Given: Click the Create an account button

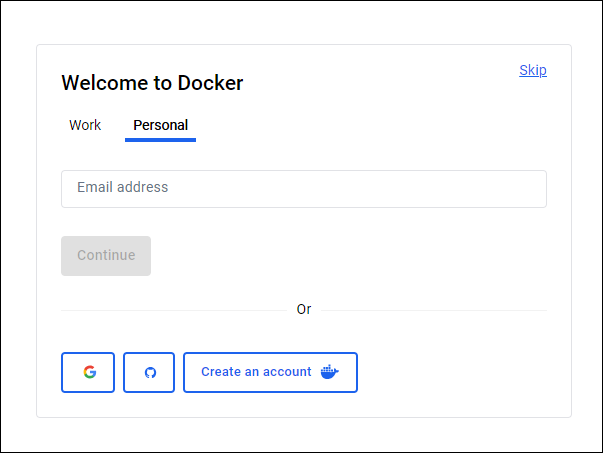Looking at the screenshot, I should pyautogui.click(x=270, y=372).
